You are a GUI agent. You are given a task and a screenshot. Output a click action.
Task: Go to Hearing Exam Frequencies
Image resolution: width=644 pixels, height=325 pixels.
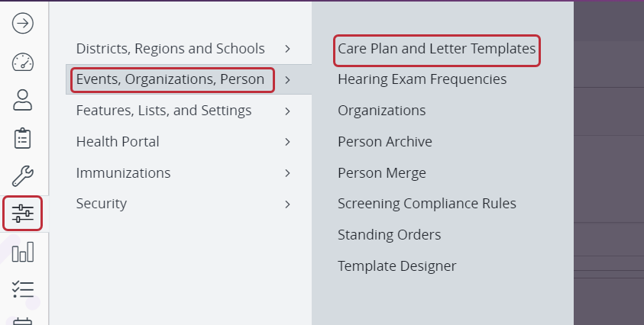pyautogui.click(x=422, y=79)
